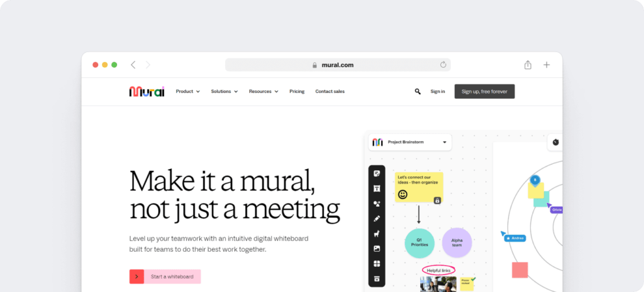Screen dimensions: 644x292
Task: Select the image tool in whiteboard toolbar
Action: coord(377,249)
